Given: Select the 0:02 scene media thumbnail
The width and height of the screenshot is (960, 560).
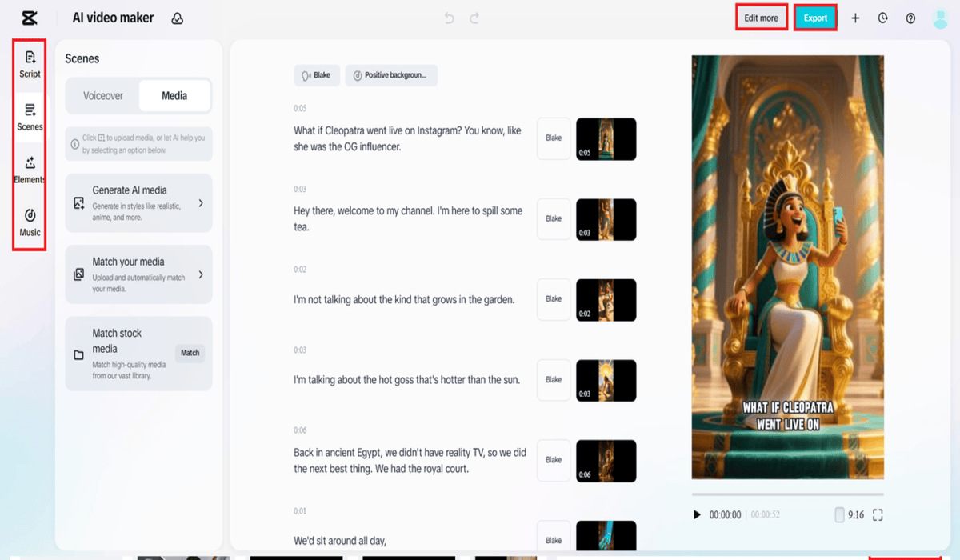Looking at the screenshot, I should tap(606, 300).
